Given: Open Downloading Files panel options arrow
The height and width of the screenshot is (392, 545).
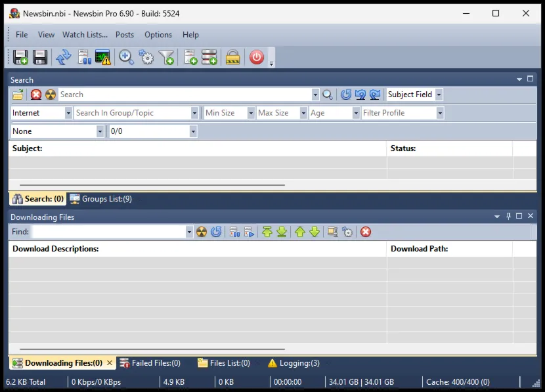Looking at the screenshot, I should [497, 217].
